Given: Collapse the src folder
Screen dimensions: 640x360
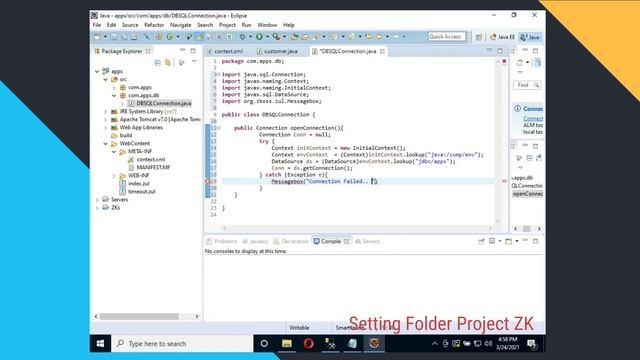Looking at the screenshot, I should point(106,80).
